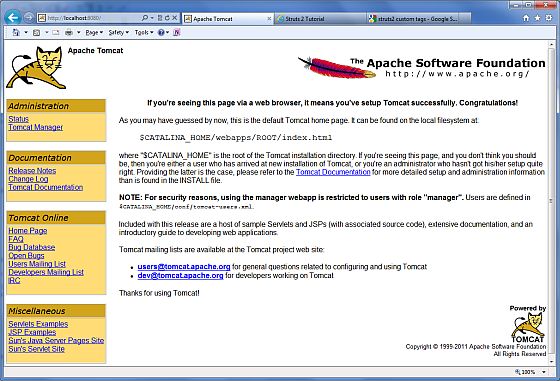Click the browser Forward arrow button

coord(29,17)
